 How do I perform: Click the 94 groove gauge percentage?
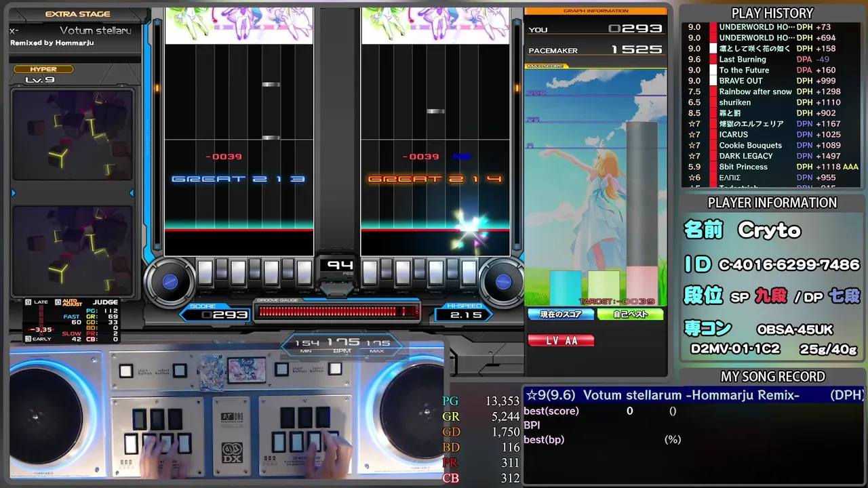point(340,264)
